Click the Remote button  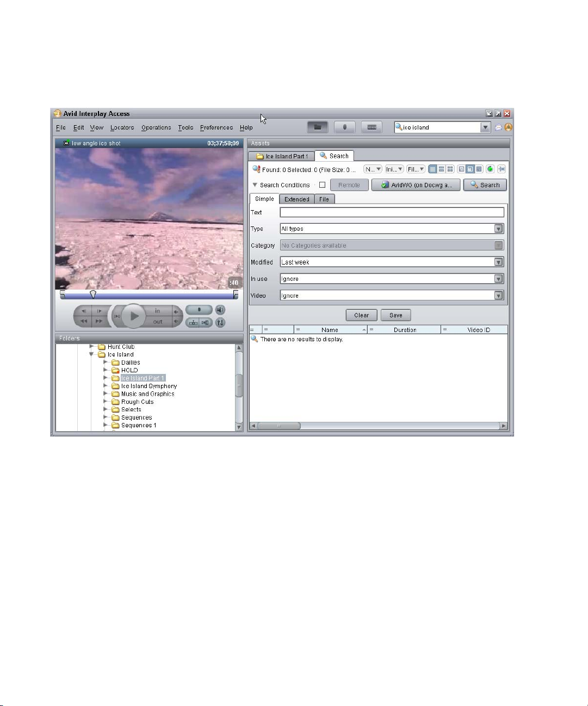[349, 185]
